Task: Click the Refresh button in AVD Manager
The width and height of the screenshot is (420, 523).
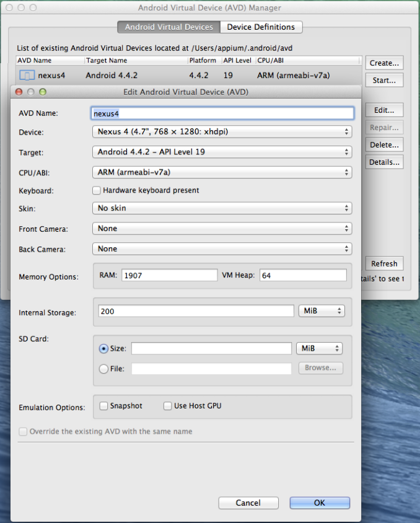Action: tap(384, 263)
